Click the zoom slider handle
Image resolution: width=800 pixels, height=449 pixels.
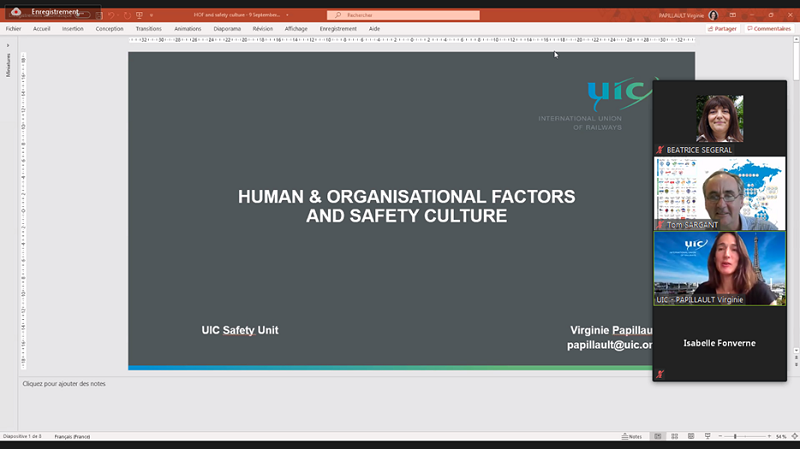coord(735,436)
